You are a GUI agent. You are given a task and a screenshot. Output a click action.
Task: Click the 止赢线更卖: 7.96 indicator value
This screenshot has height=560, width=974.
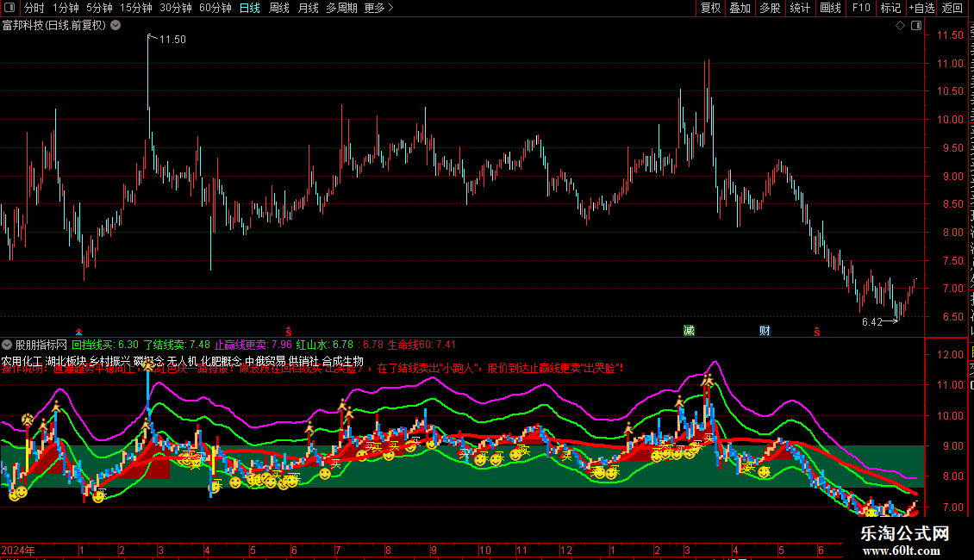[x=253, y=345]
